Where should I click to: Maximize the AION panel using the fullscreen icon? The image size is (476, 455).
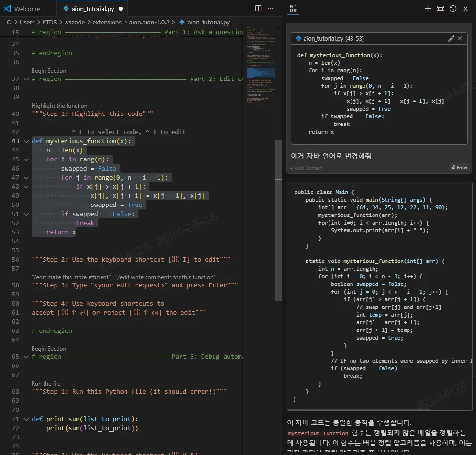(x=440, y=9)
